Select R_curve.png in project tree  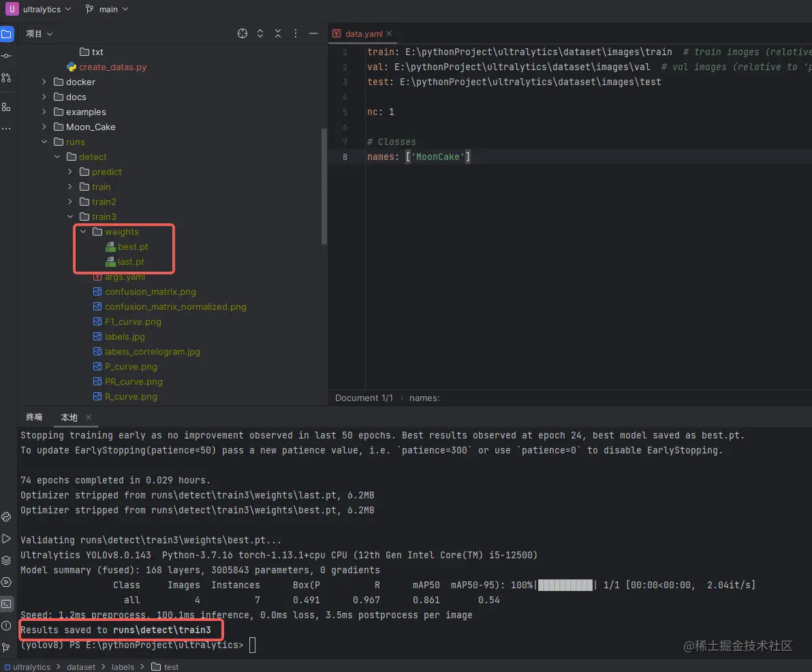(x=131, y=396)
